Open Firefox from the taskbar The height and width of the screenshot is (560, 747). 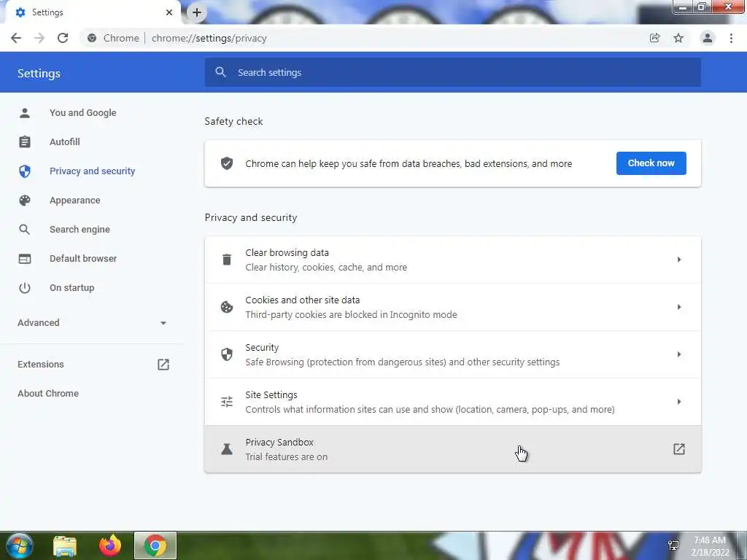(x=110, y=545)
